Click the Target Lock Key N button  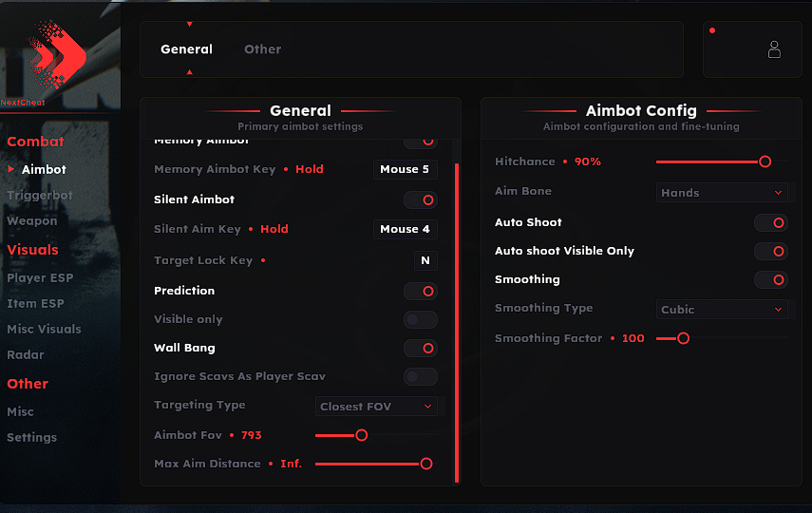pyautogui.click(x=425, y=260)
